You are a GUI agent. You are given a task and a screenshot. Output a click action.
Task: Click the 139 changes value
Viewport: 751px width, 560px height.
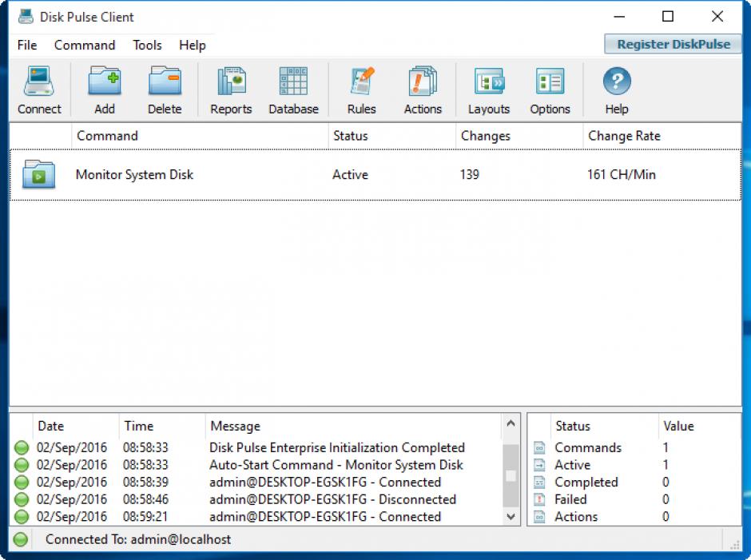[x=470, y=175]
